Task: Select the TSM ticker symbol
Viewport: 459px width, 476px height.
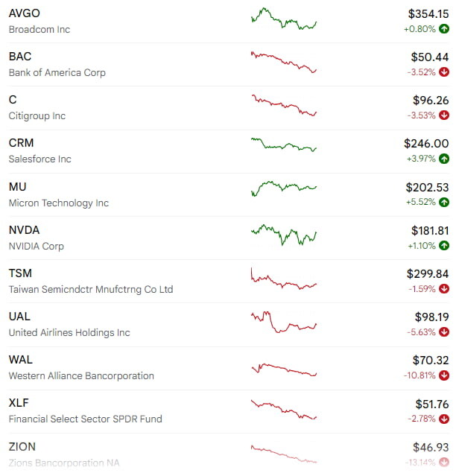Action: pyautogui.click(x=20, y=273)
